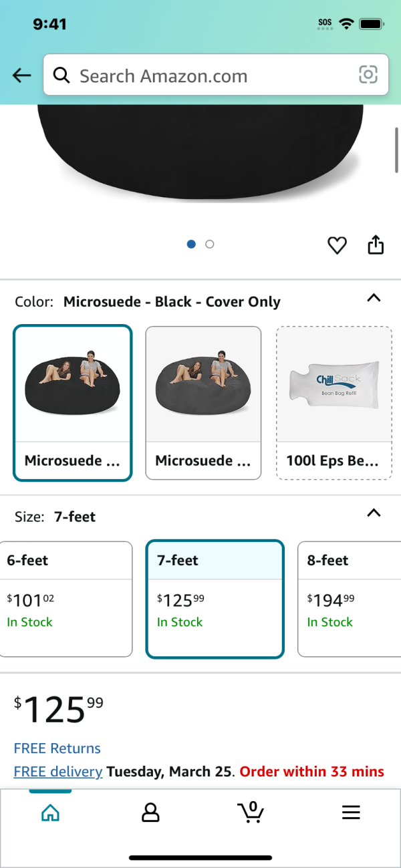Select the charcoal Microsuede color swatch
Image resolution: width=401 pixels, height=868 pixels.
(203, 402)
